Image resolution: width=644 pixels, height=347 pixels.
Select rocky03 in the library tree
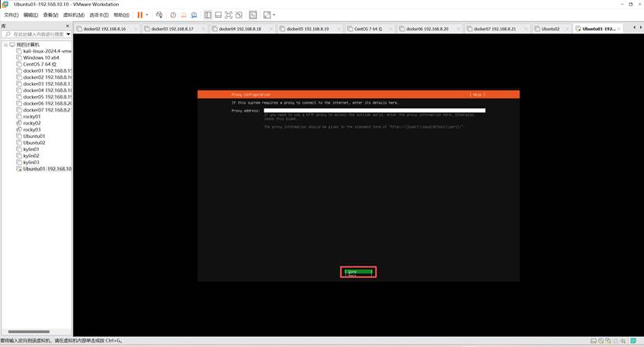point(29,130)
